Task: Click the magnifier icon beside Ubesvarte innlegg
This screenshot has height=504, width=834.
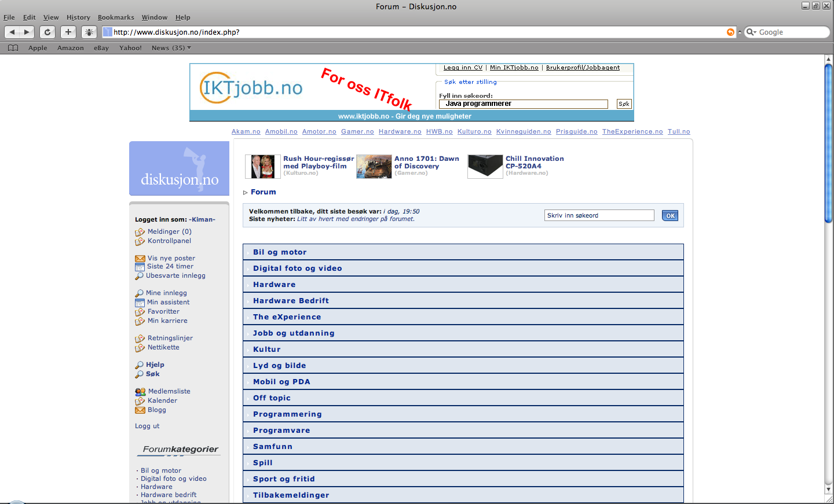Action: pos(139,276)
